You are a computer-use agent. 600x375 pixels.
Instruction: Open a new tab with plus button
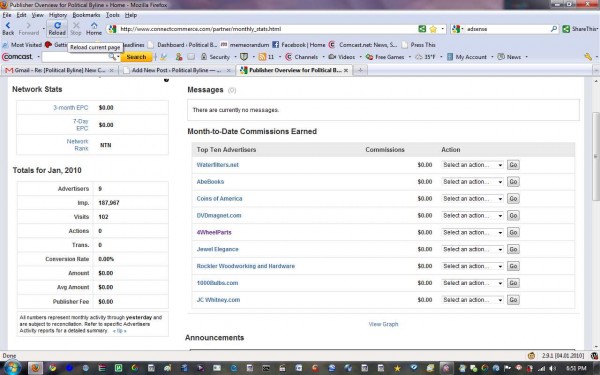[360, 70]
